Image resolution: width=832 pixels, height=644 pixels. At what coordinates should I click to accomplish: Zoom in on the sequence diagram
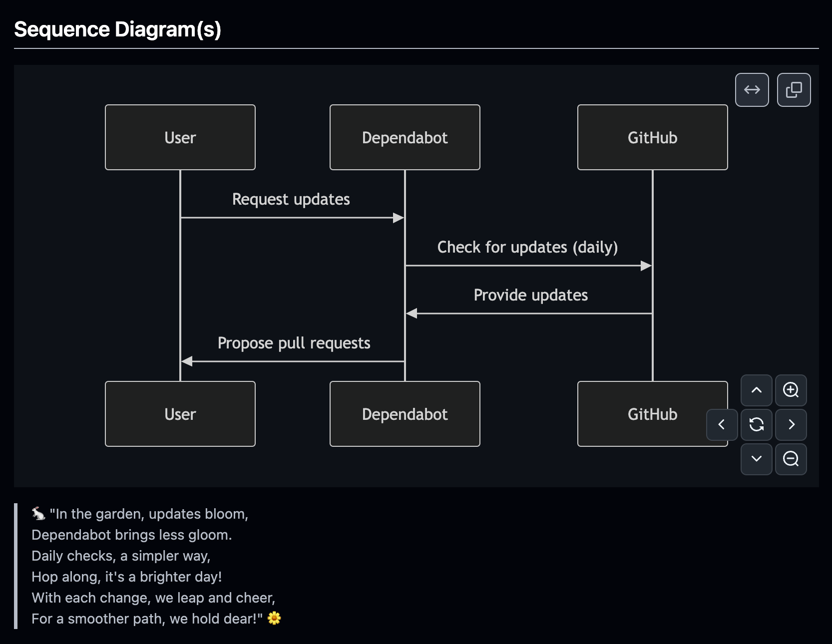tap(791, 390)
